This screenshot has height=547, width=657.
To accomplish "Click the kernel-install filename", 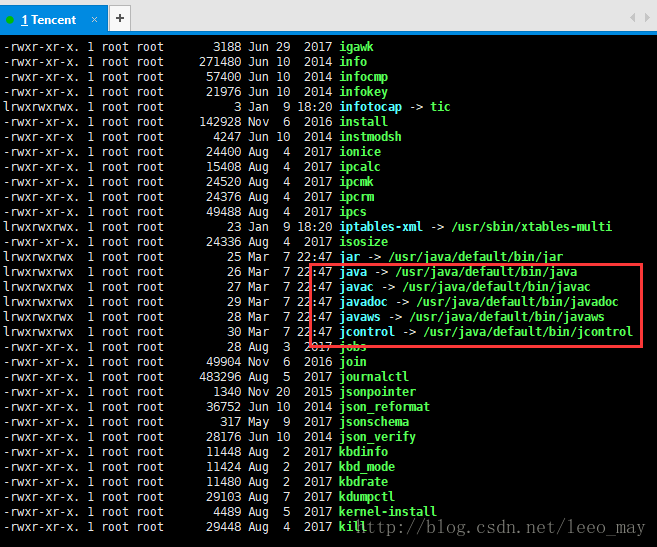I will (388, 512).
